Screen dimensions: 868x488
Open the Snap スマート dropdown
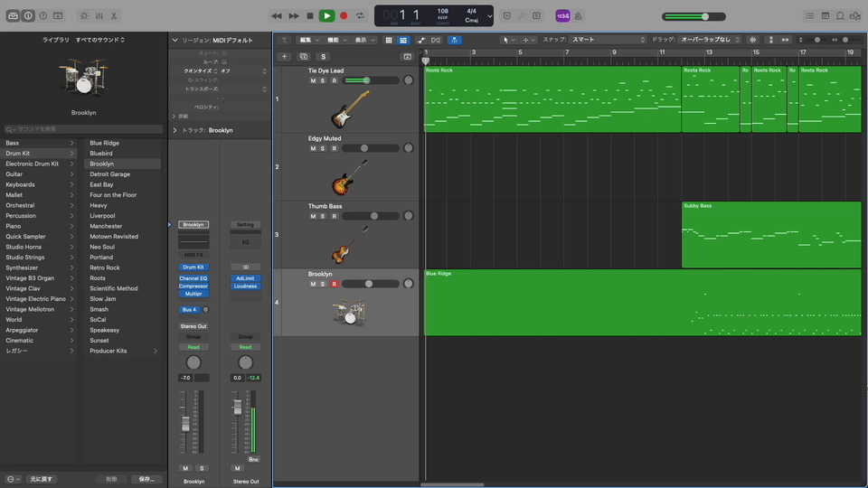(x=608, y=40)
